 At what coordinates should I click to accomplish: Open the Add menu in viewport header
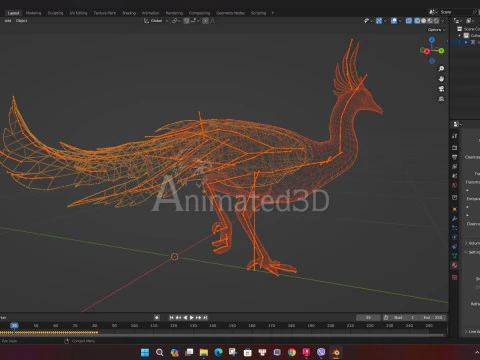8,21
